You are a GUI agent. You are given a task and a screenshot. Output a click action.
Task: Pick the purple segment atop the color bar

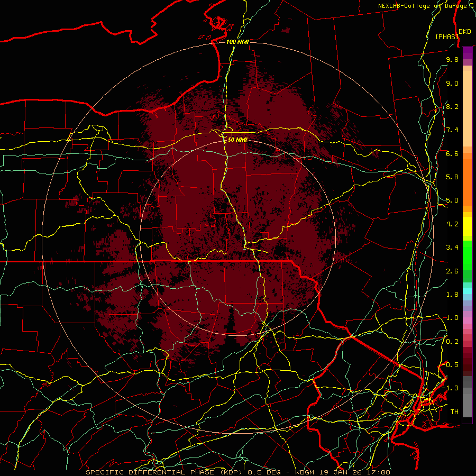point(467,53)
